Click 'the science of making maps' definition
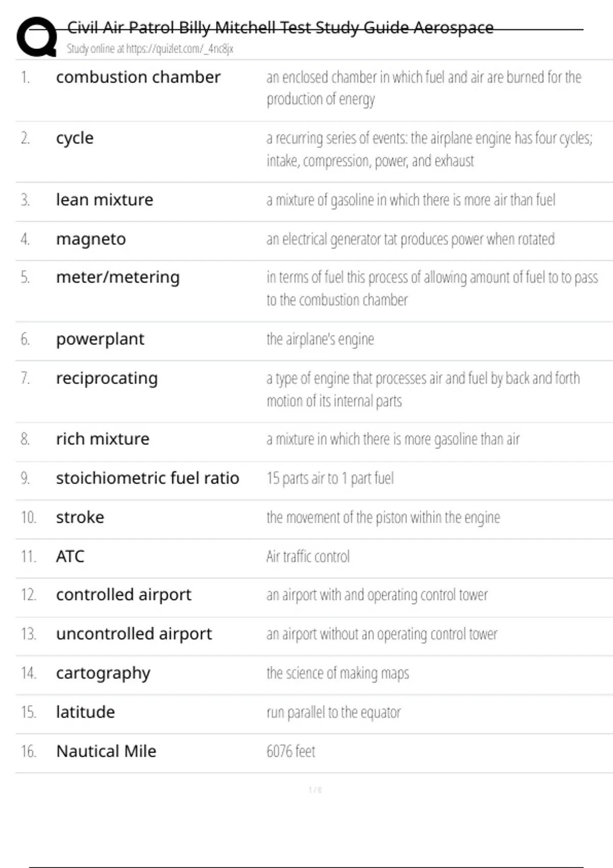613x868 pixels. [338, 673]
